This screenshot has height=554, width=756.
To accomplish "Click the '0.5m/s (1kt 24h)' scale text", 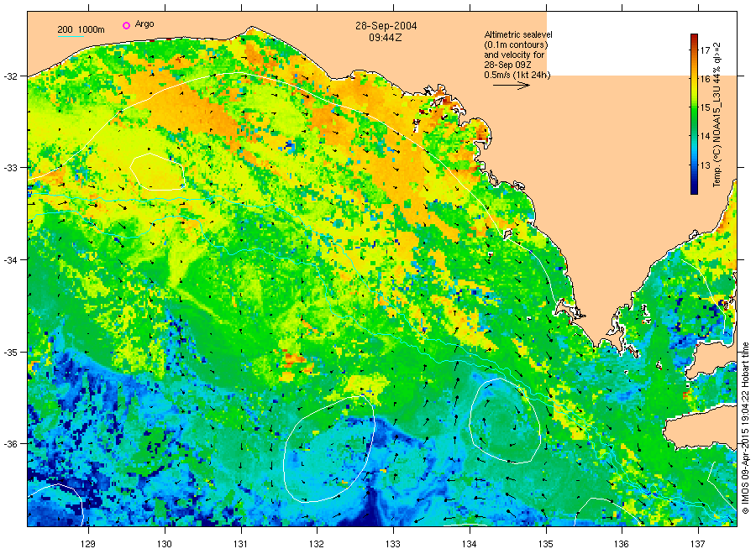I will pyautogui.click(x=517, y=76).
